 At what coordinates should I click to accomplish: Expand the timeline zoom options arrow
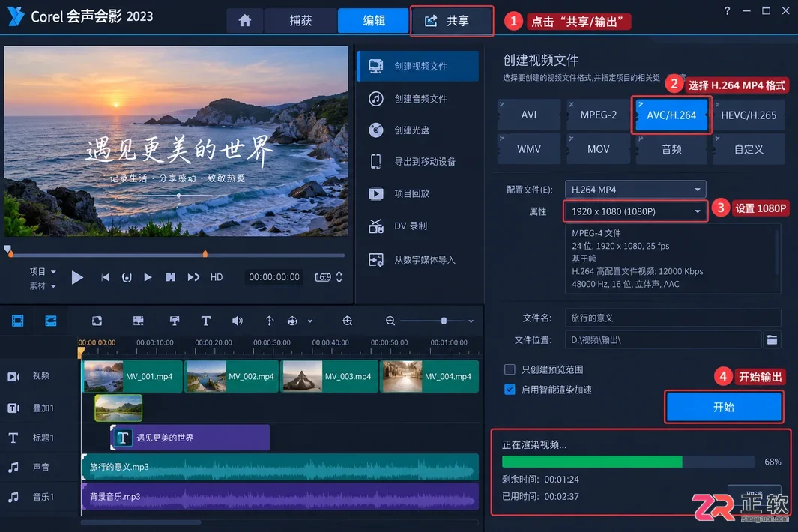[x=471, y=321]
